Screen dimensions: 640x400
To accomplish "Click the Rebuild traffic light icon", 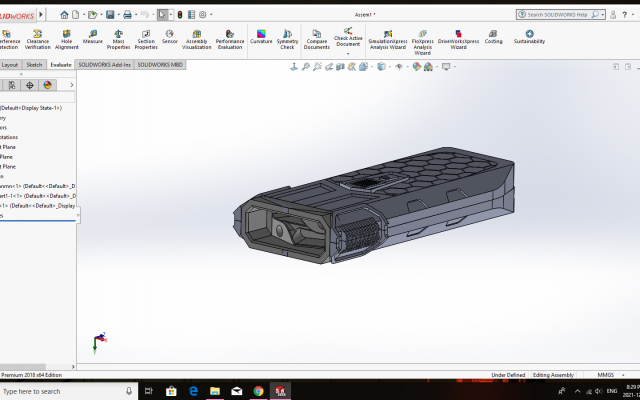I will coord(180,15).
